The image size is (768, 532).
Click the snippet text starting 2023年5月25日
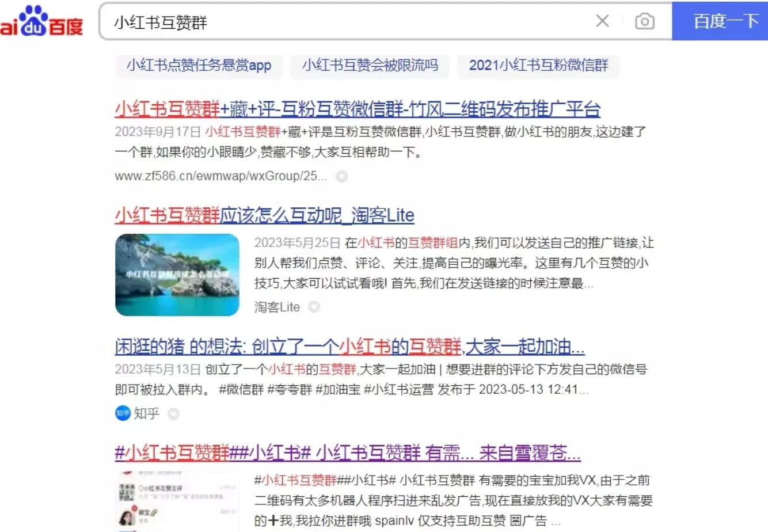[x=454, y=263]
